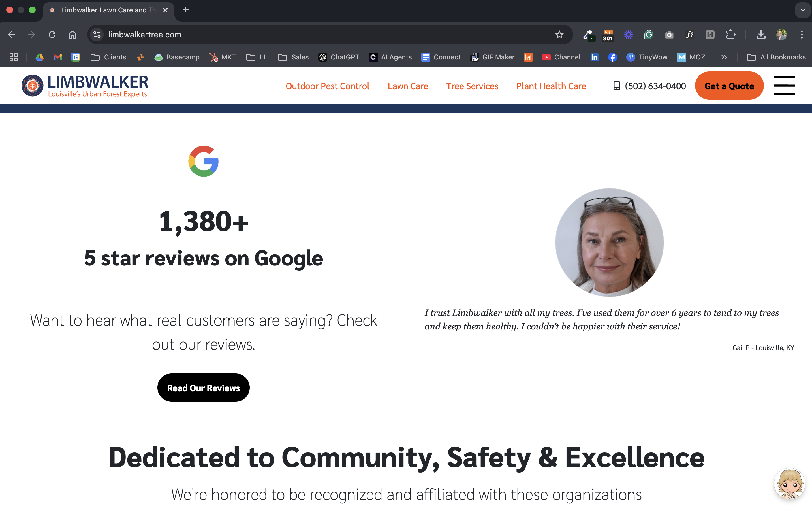
Task: Bookmark this page with the star icon
Action: 559,35
